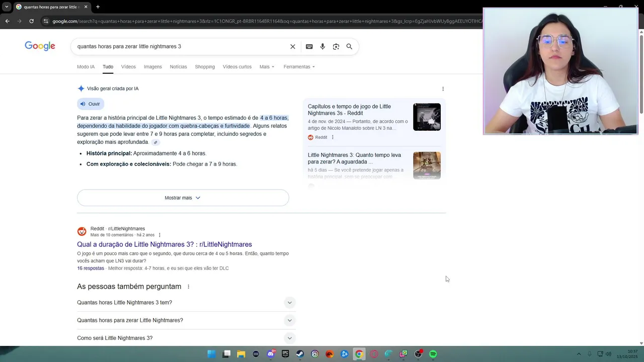Play the AI overview using the Ouvir button
Image resolution: width=644 pixels, height=362 pixels.
[91, 104]
